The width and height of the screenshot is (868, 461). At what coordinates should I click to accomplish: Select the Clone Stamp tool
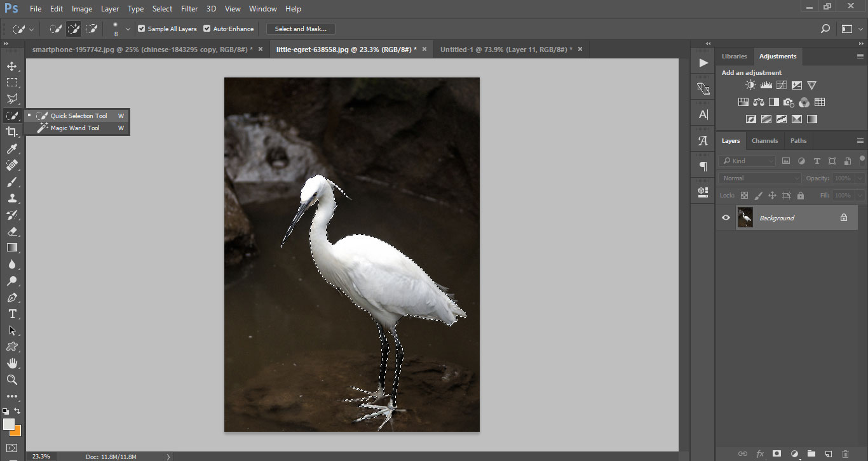[x=11, y=198]
